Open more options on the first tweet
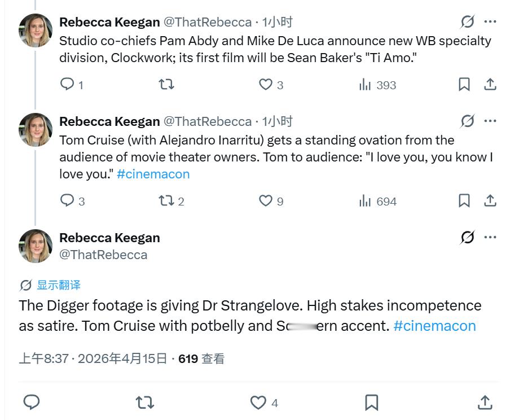The image size is (510, 420). (490, 22)
